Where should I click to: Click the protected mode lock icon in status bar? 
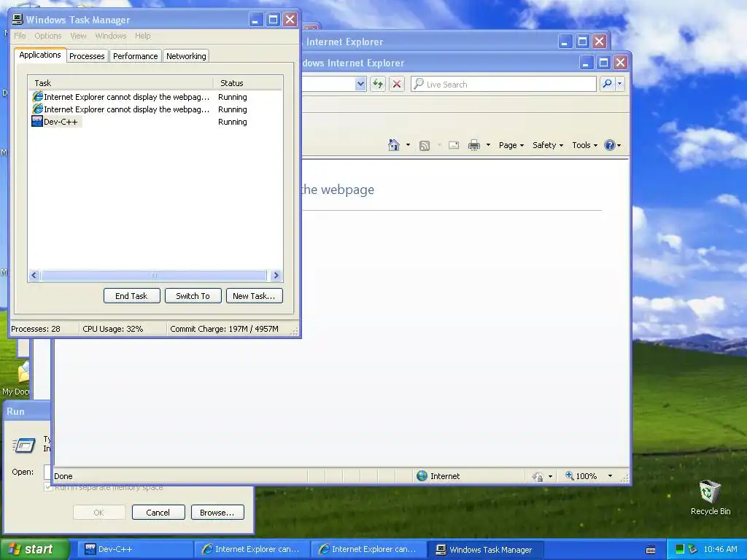coord(538,476)
